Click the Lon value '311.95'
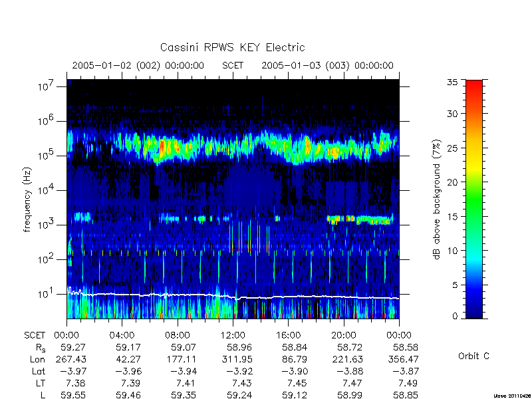532x399 pixels. (237, 359)
